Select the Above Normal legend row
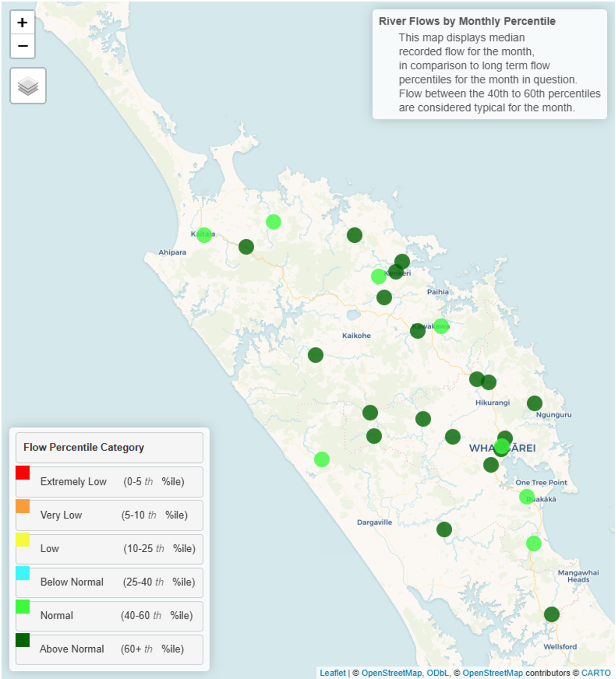 [109, 649]
